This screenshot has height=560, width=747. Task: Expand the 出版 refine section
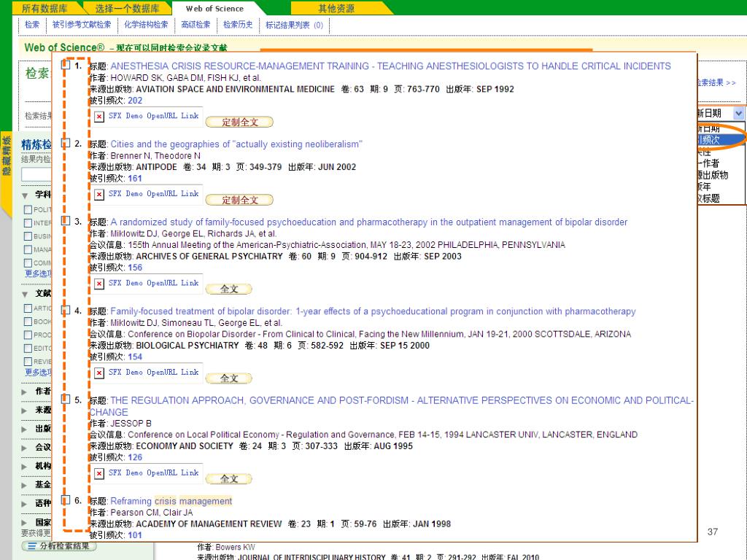click(x=24, y=429)
